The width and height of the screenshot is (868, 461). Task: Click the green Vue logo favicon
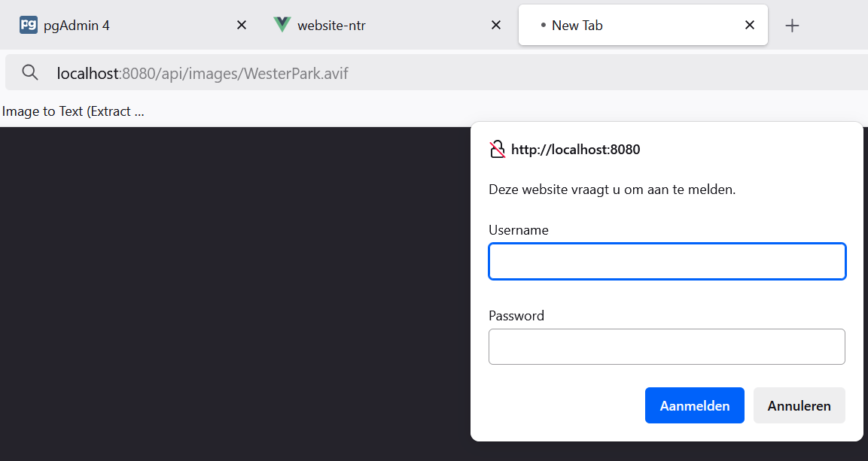[282, 25]
